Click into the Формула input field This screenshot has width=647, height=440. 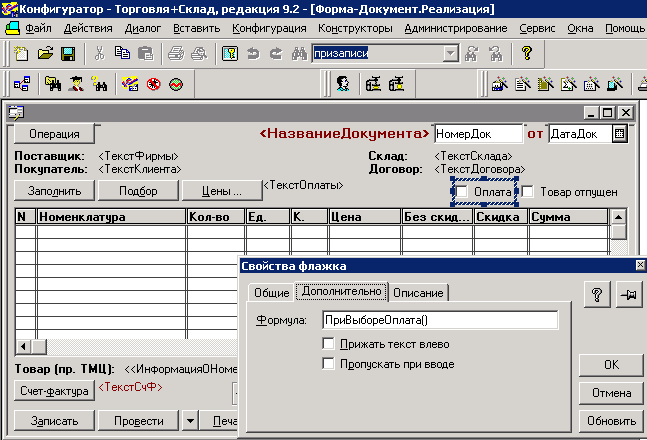pos(439,320)
